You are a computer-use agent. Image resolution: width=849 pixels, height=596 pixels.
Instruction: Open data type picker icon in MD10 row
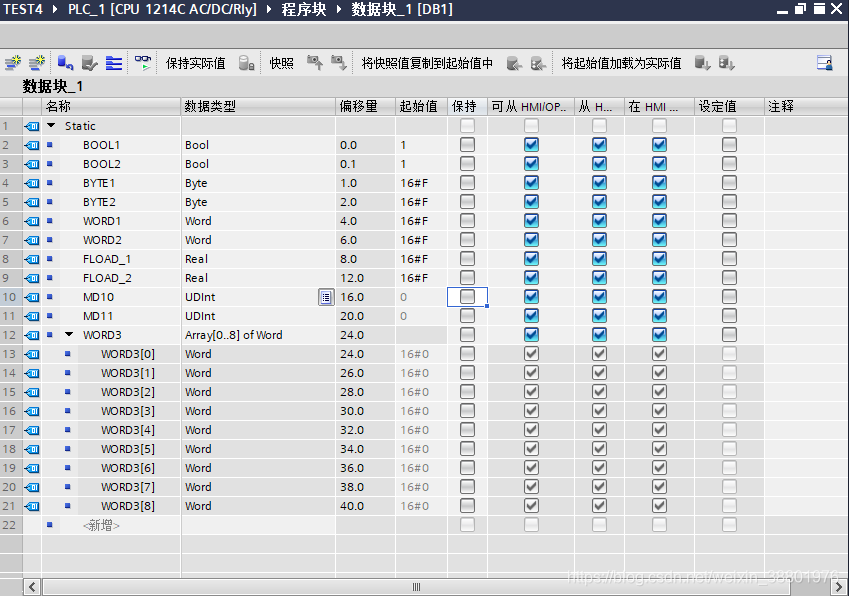[x=326, y=297]
